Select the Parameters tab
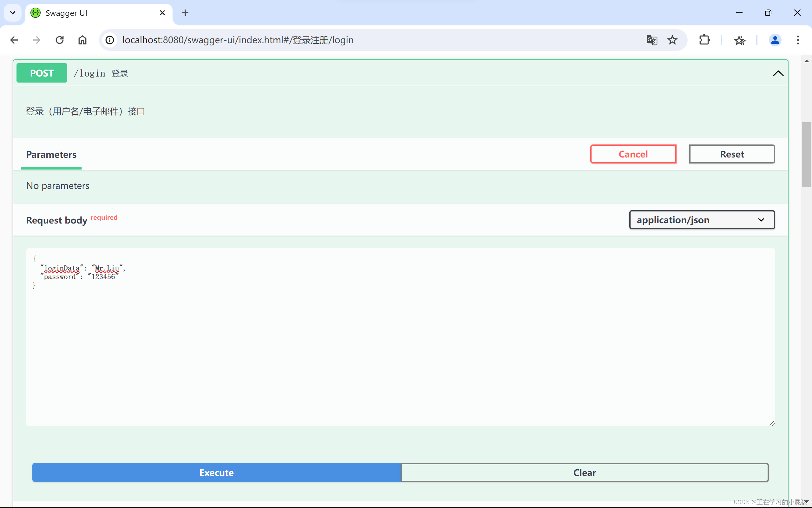Viewport: 812px width, 508px height. tap(51, 154)
